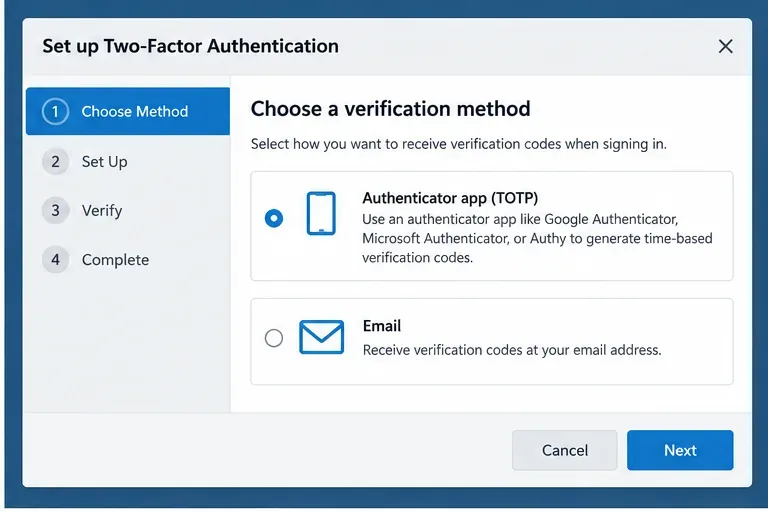The width and height of the screenshot is (768, 512).
Task: Close the Two-Factor Authentication dialog
Action: pos(725,47)
